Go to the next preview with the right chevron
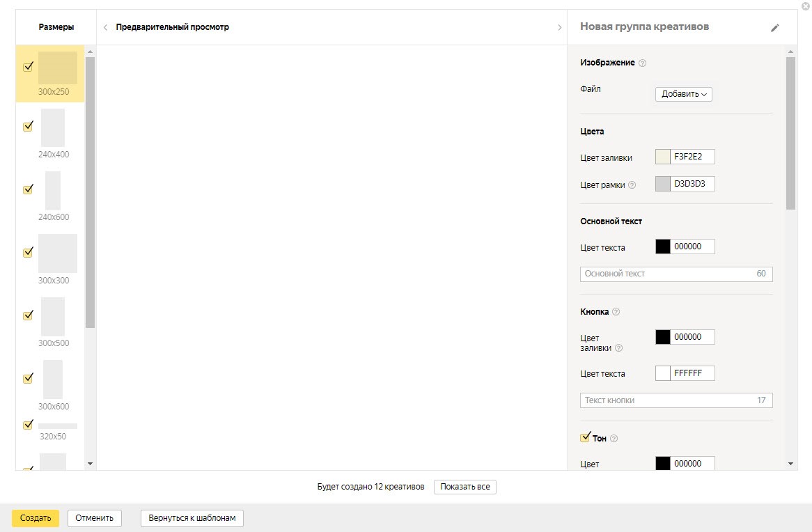Image resolution: width=812 pixels, height=532 pixels. (559, 28)
